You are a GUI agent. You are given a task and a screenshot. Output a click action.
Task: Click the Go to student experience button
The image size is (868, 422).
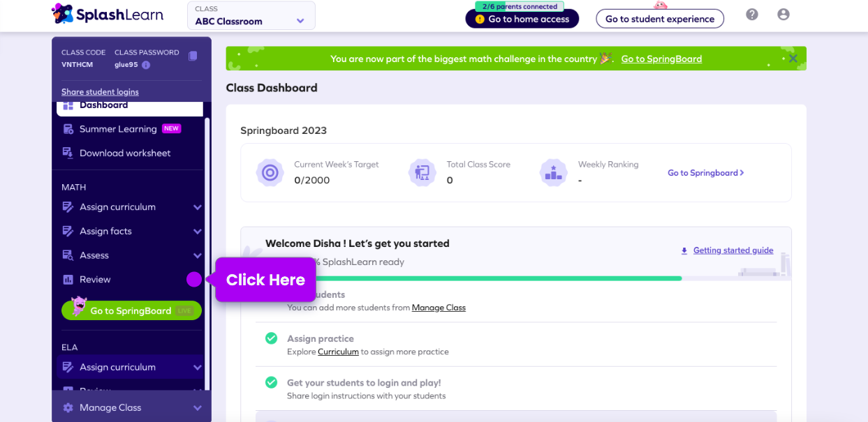pos(659,19)
